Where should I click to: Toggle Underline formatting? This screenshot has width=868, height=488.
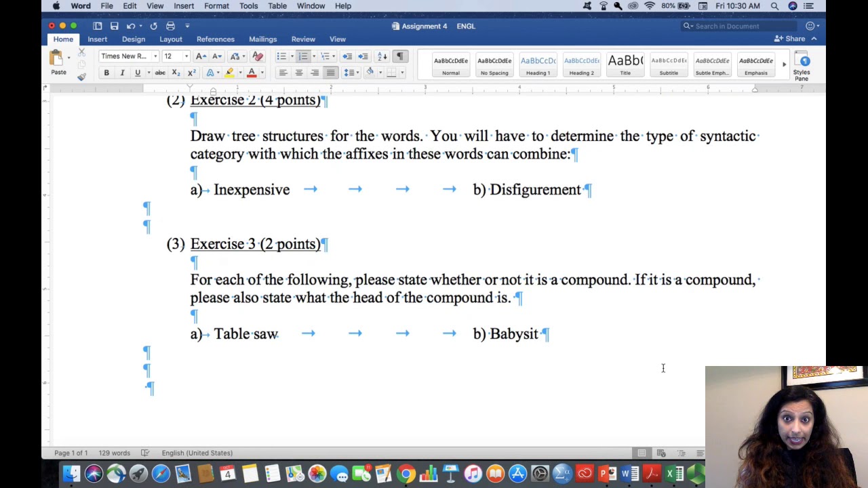138,73
